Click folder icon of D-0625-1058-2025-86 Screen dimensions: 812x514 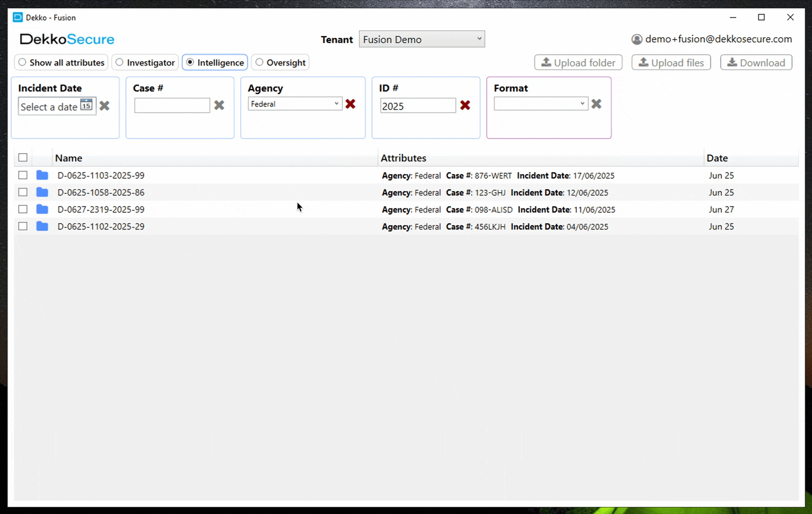(x=42, y=192)
